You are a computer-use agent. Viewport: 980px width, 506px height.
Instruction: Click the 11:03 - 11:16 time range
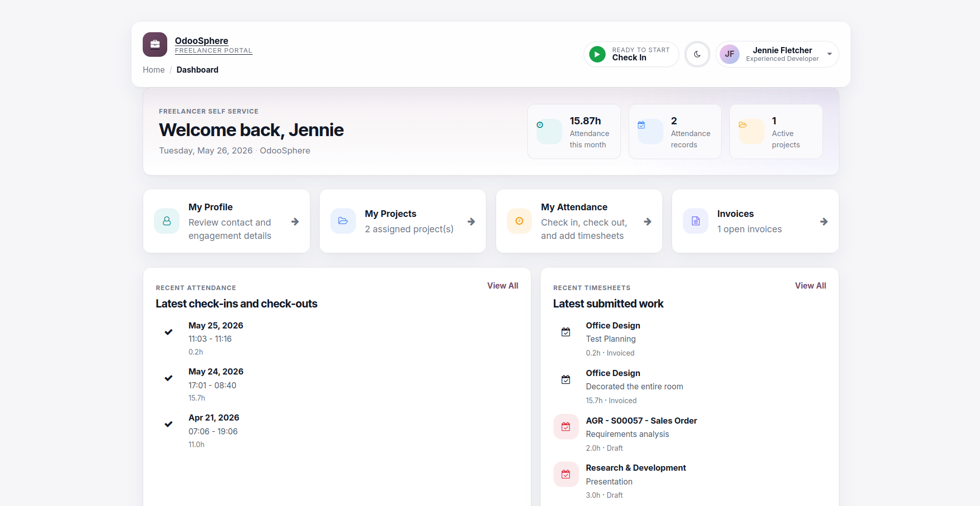pos(210,339)
